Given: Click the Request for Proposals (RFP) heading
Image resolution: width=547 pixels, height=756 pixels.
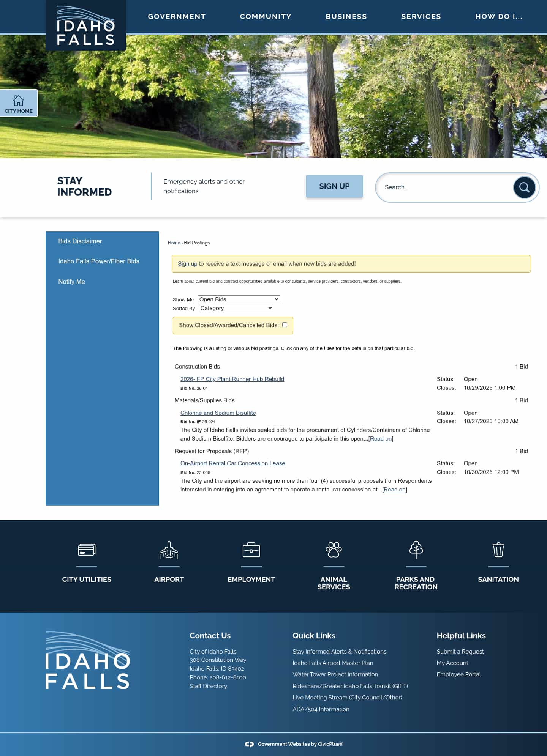Looking at the screenshot, I should (212, 451).
